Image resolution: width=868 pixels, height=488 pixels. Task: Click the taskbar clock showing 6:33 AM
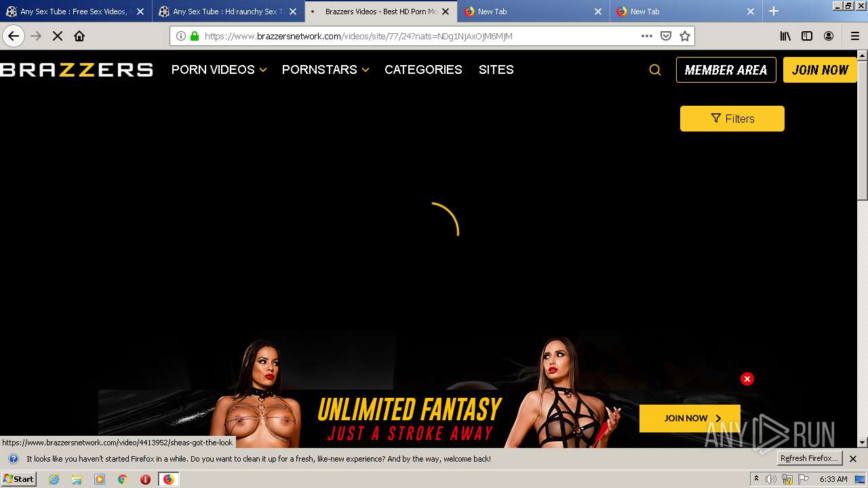pos(833,479)
